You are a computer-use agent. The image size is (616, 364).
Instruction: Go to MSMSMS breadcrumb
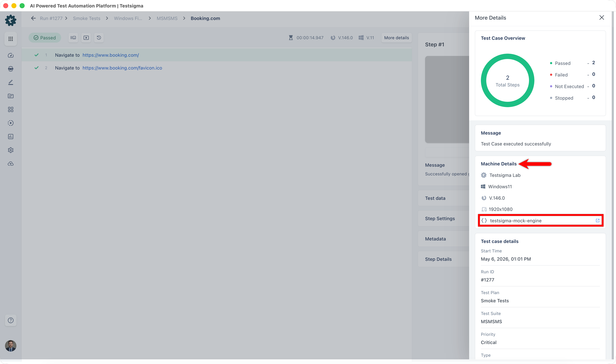pos(167,18)
